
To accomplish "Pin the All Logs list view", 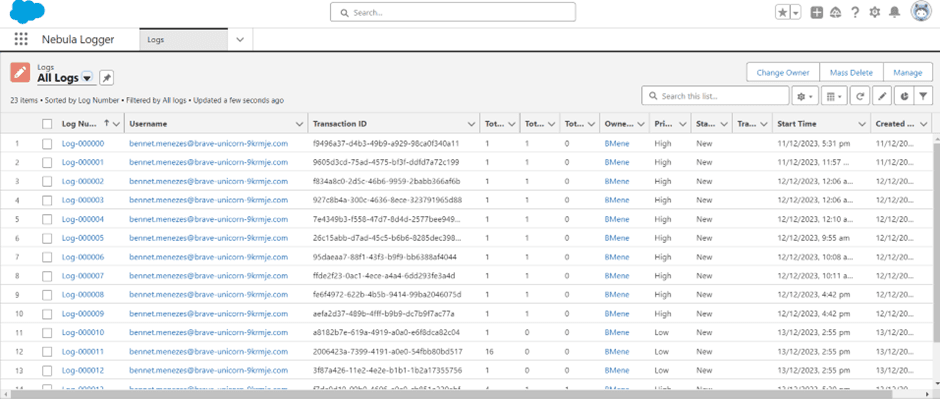I will (x=106, y=78).
